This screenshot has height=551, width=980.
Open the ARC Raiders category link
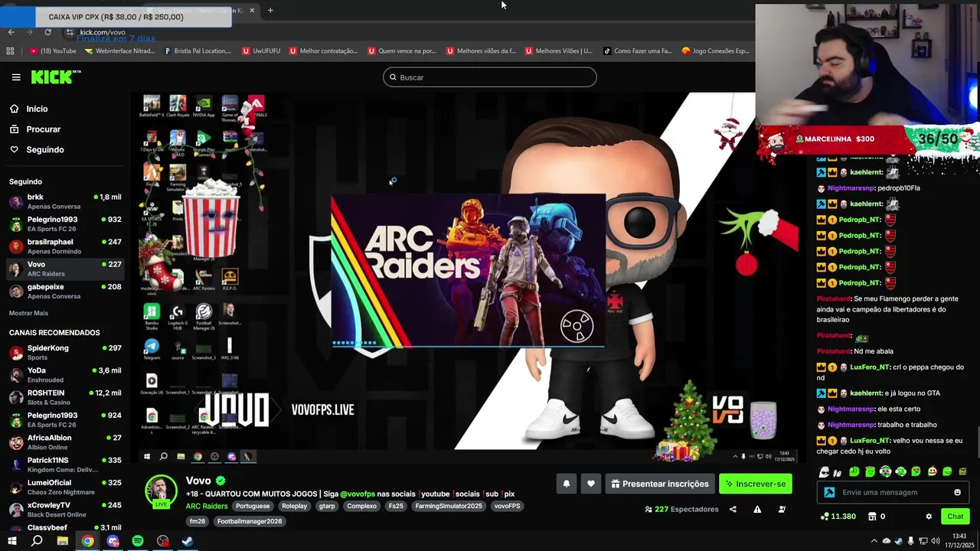[x=207, y=506]
